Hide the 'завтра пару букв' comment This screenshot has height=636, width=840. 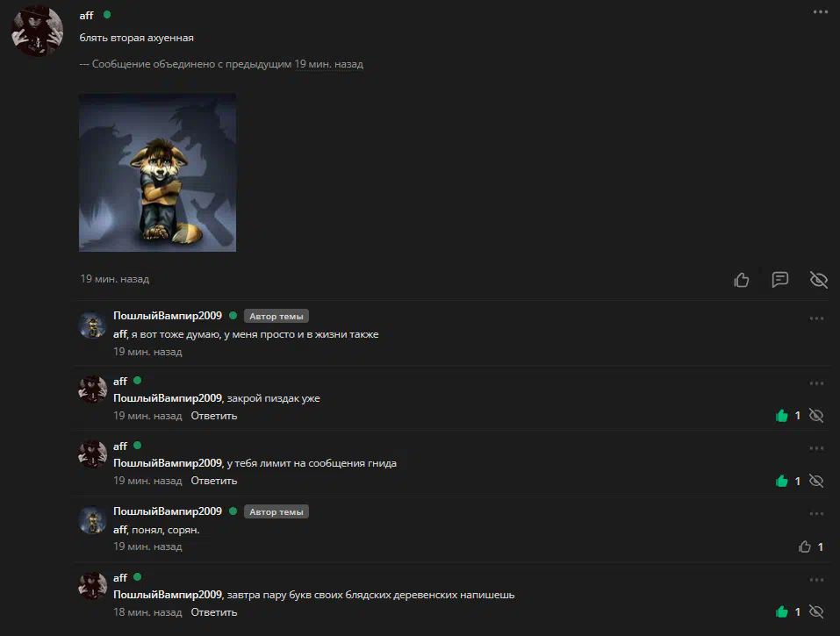coord(816,611)
